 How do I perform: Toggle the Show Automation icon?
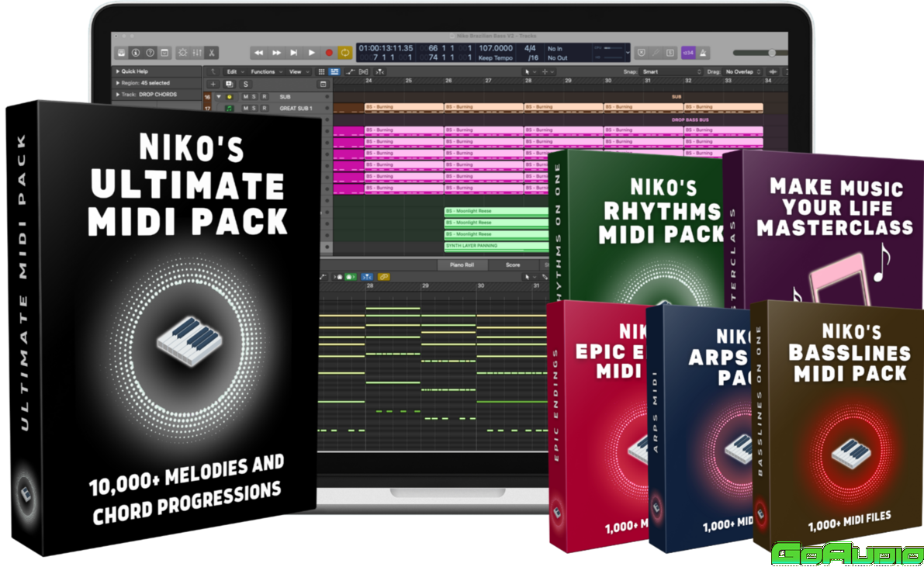[x=350, y=72]
